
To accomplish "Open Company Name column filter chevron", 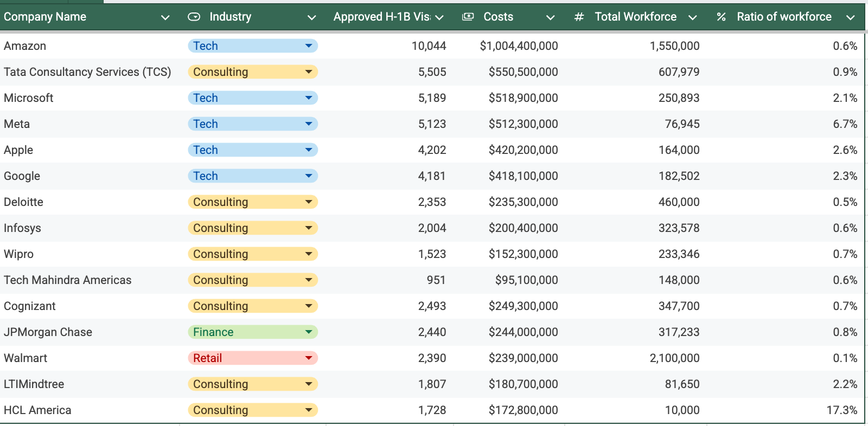I will point(165,17).
